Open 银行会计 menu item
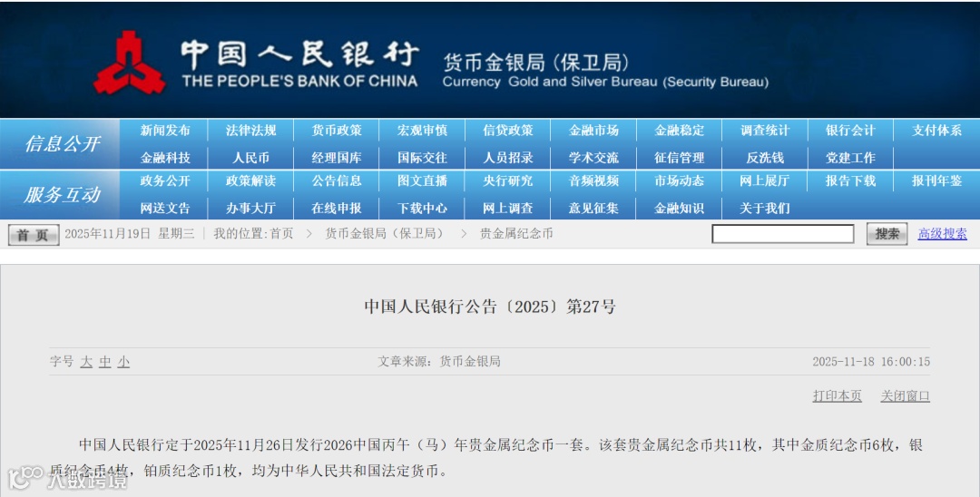This screenshot has height=497, width=980. click(850, 131)
